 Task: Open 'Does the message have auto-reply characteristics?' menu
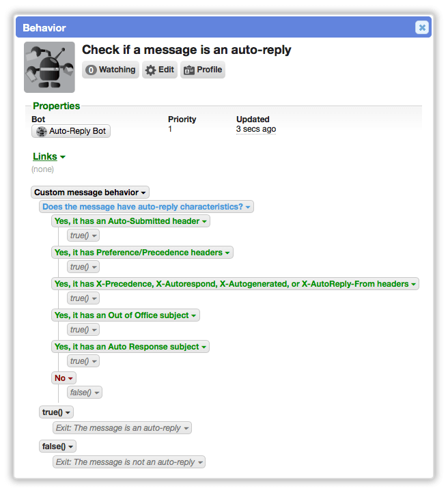[146, 207]
